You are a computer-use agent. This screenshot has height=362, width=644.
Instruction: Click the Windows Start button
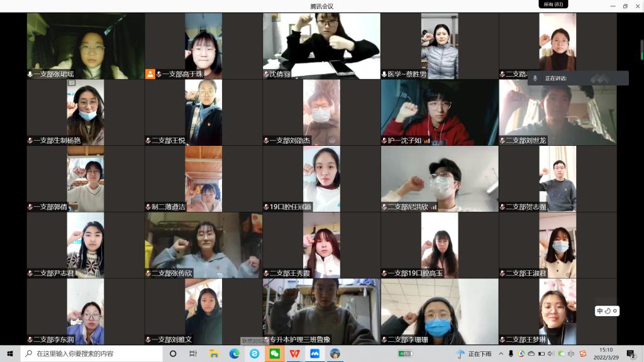(10, 354)
